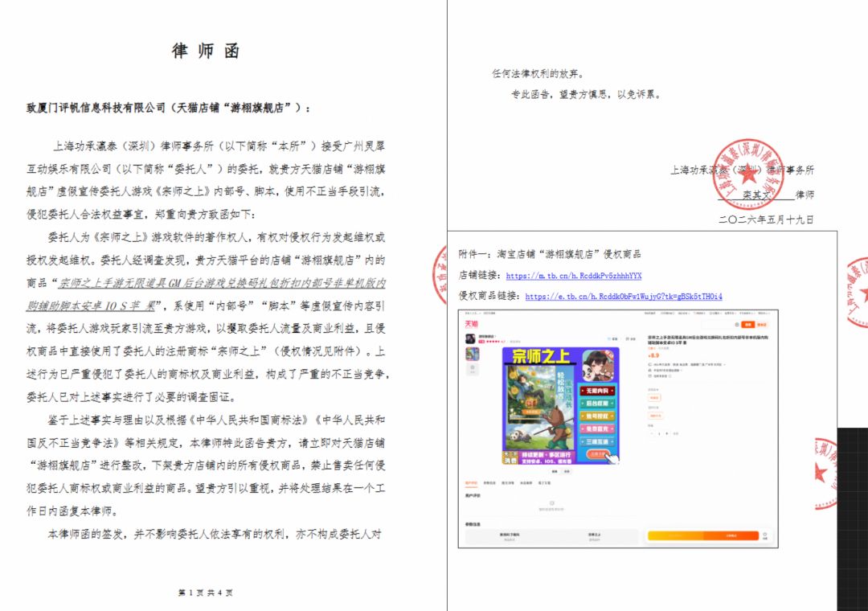Click the product title text in Tmall screenshot
This screenshot has width=868, height=611.
(x=708, y=339)
